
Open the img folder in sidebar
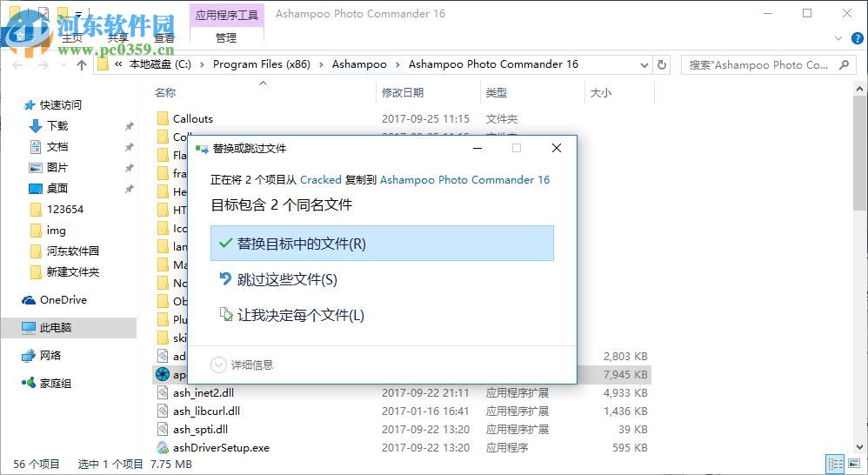tap(56, 231)
